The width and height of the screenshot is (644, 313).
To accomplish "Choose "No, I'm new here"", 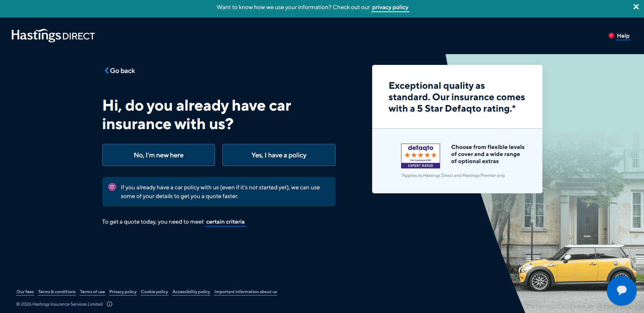I will coord(158,155).
